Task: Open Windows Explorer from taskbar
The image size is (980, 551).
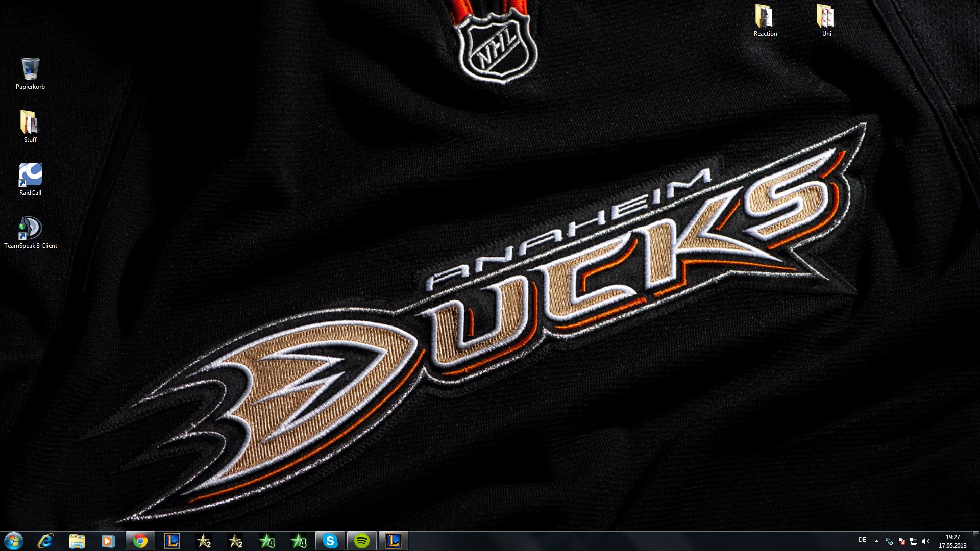Action: pyautogui.click(x=77, y=541)
